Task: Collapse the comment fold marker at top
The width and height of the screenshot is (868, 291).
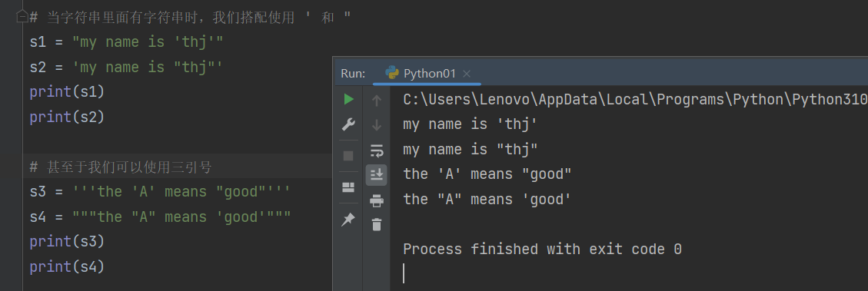Action: (x=23, y=17)
